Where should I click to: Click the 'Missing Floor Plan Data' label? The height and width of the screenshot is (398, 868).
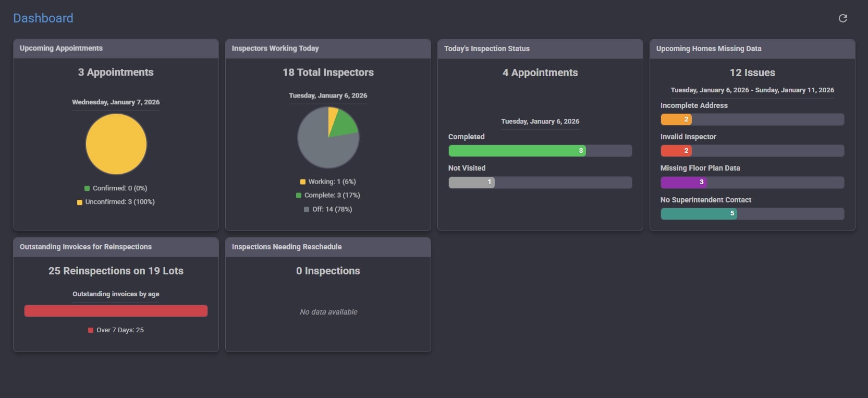coord(700,168)
